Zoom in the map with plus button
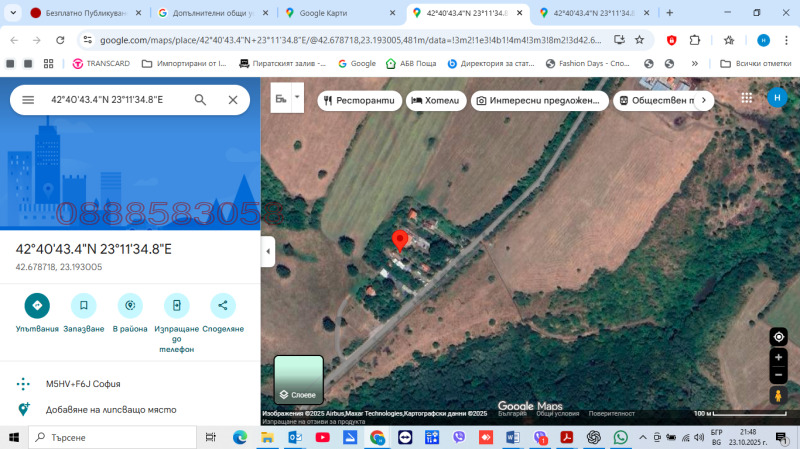Screen dimensions: 800x449 778,357
